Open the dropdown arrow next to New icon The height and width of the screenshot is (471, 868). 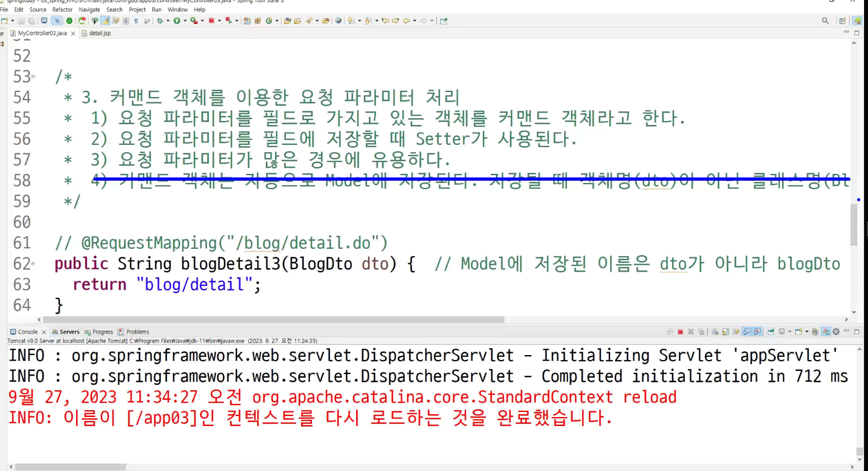(12, 20)
